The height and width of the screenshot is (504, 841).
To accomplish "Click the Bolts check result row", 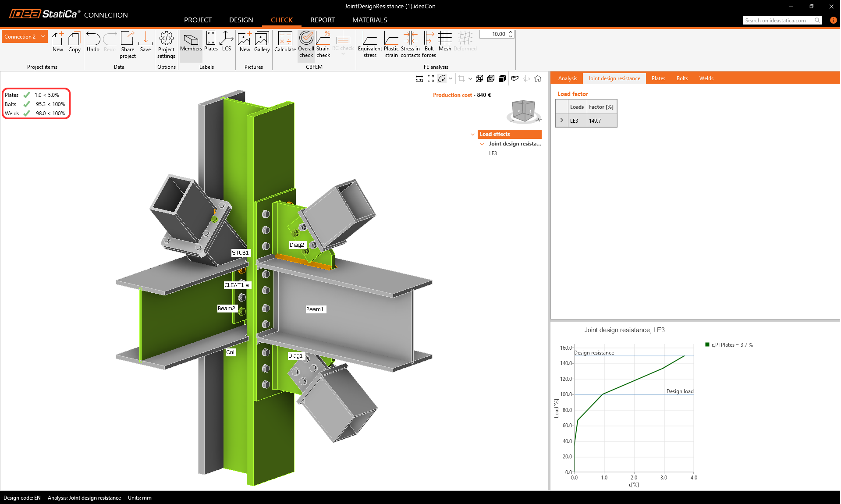I will point(35,104).
